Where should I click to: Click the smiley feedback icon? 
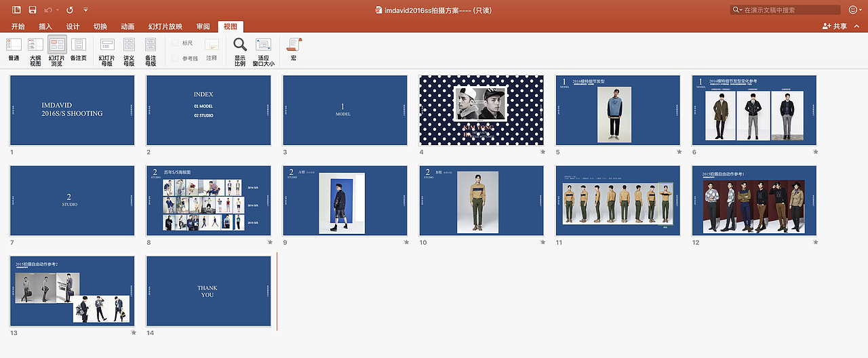tap(853, 10)
